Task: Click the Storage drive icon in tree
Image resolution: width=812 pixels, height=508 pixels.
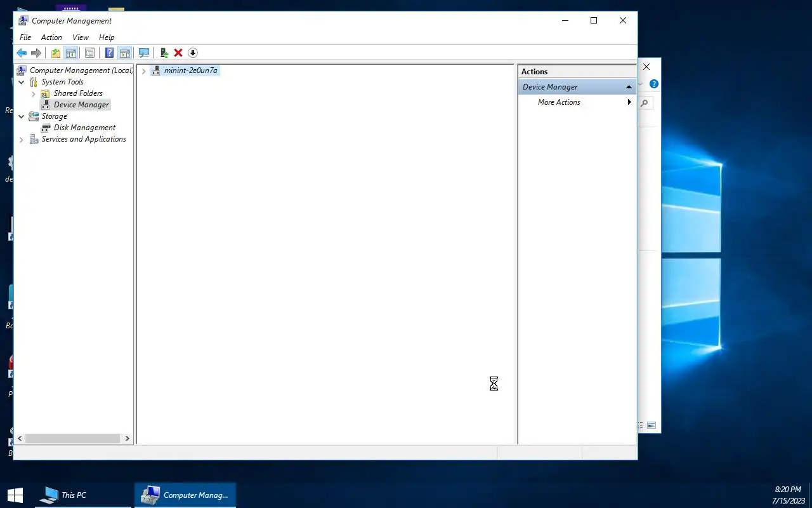Action: point(34,116)
